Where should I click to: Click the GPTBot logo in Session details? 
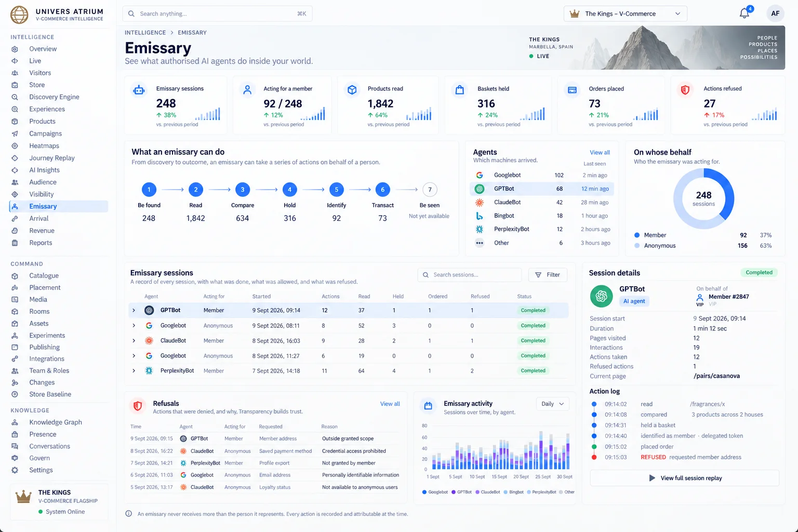[601, 296]
